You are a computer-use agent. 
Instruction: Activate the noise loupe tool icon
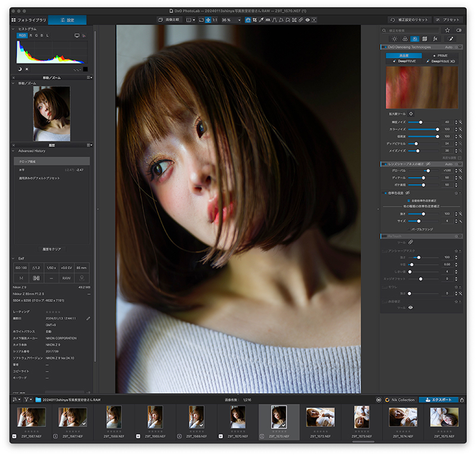411,113
